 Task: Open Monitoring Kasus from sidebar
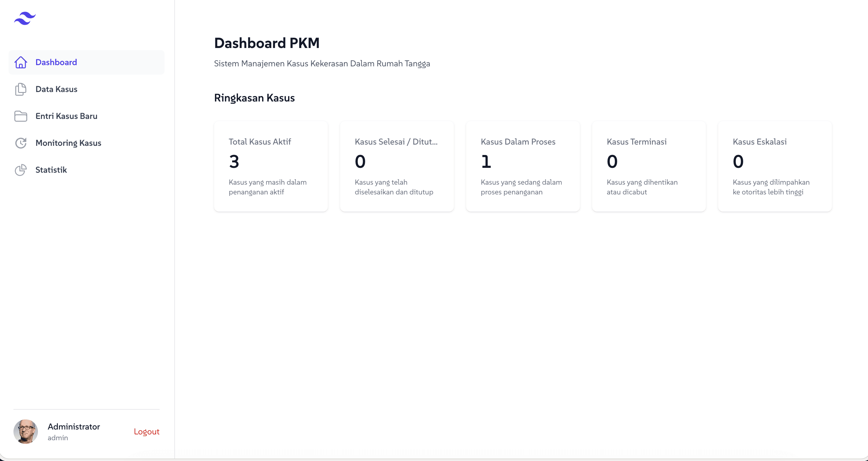pos(87,143)
